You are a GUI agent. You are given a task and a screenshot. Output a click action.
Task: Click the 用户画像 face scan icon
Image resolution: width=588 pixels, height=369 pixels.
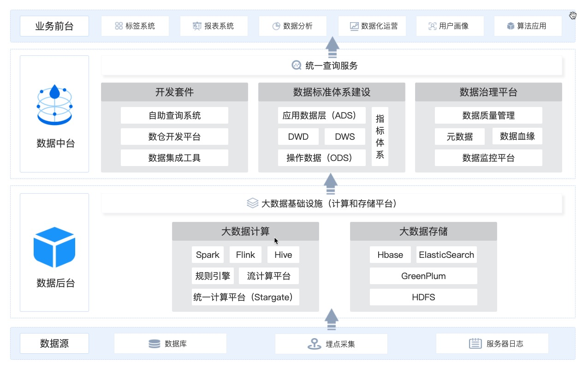click(432, 26)
